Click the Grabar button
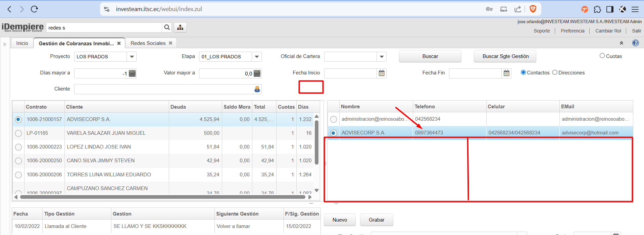 [376, 220]
